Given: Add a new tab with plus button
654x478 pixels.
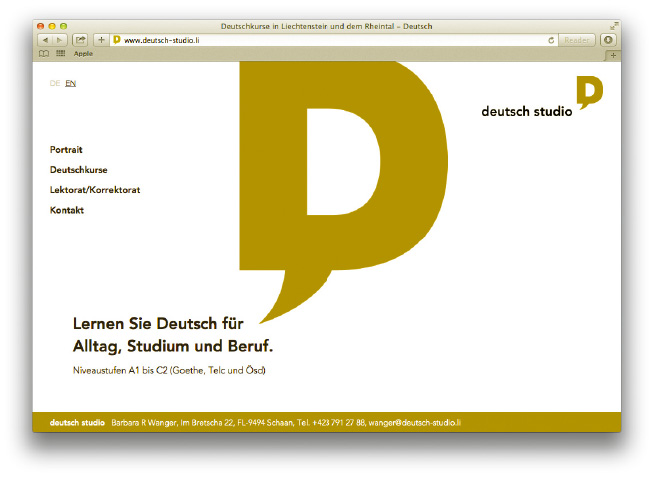Looking at the screenshot, I should point(613,54).
